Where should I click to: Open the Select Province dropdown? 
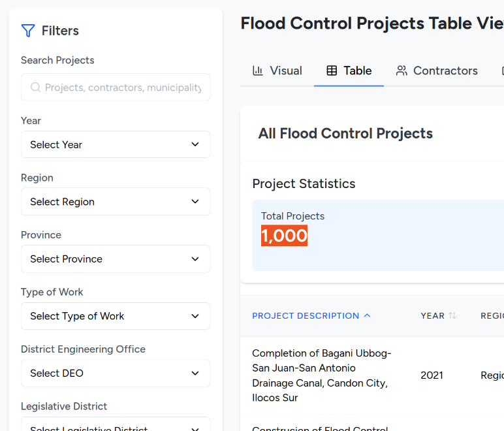116,259
